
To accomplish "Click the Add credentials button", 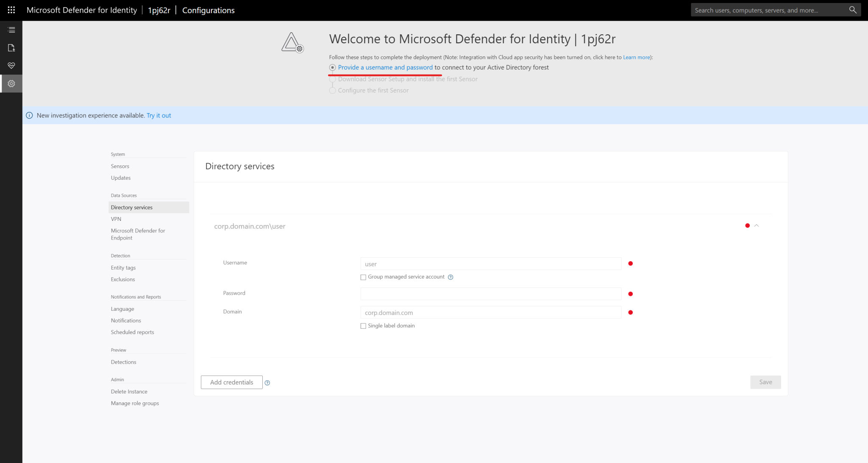I will pos(231,382).
